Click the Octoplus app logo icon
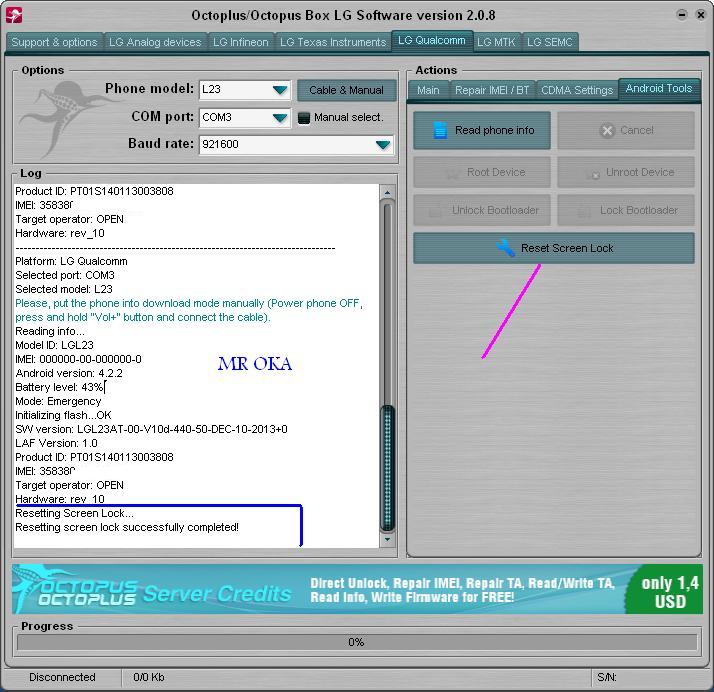 pyautogui.click(x=14, y=15)
